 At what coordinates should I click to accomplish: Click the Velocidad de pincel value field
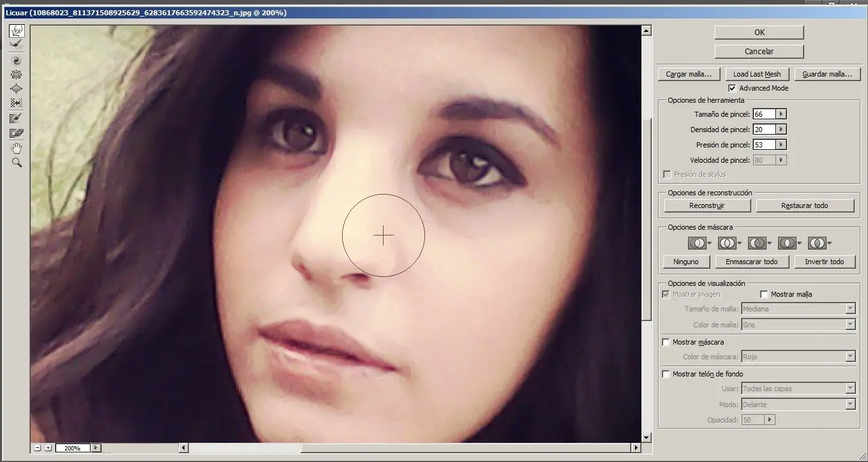(x=764, y=160)
